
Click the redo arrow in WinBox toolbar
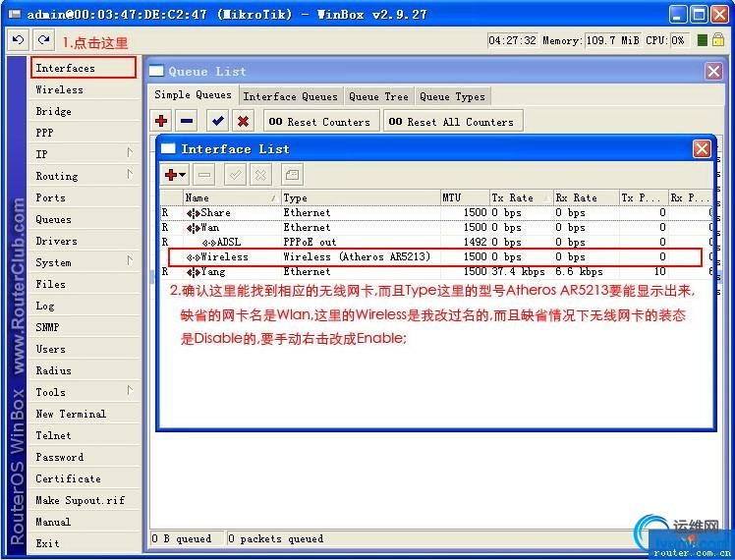44,40
